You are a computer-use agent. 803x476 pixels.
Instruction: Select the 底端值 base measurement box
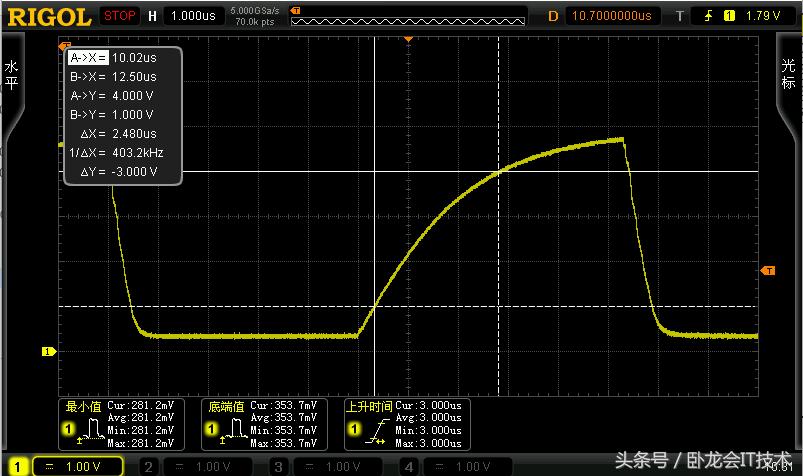coord(264,424)
